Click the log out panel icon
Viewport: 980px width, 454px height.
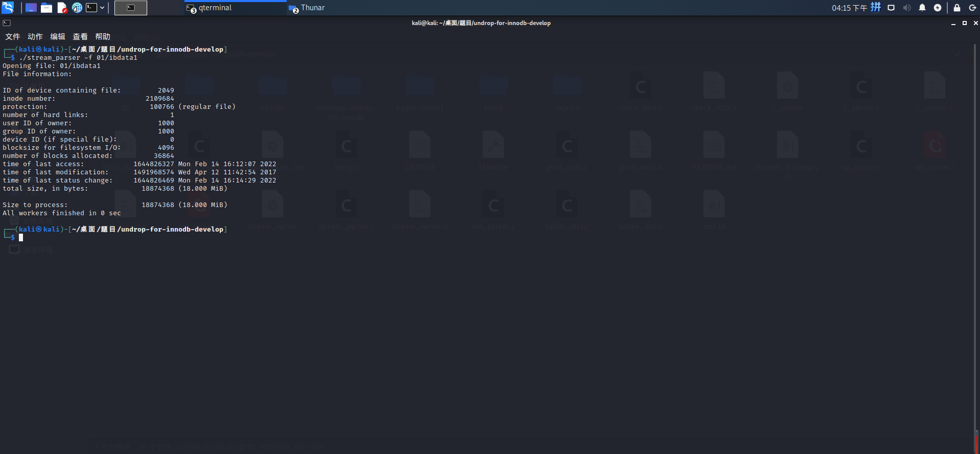[972, 8]
